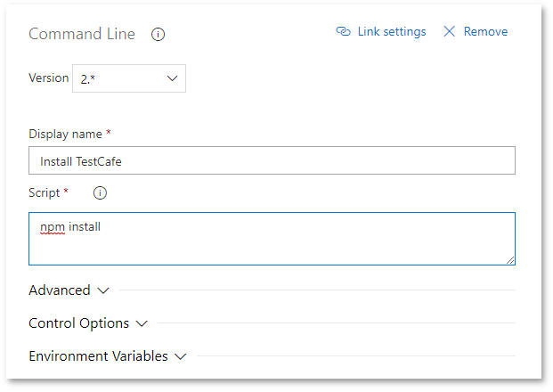This screenshot has height=392, width=553.
Task: Click the X icon next to Remove
Action: [449, 32]
